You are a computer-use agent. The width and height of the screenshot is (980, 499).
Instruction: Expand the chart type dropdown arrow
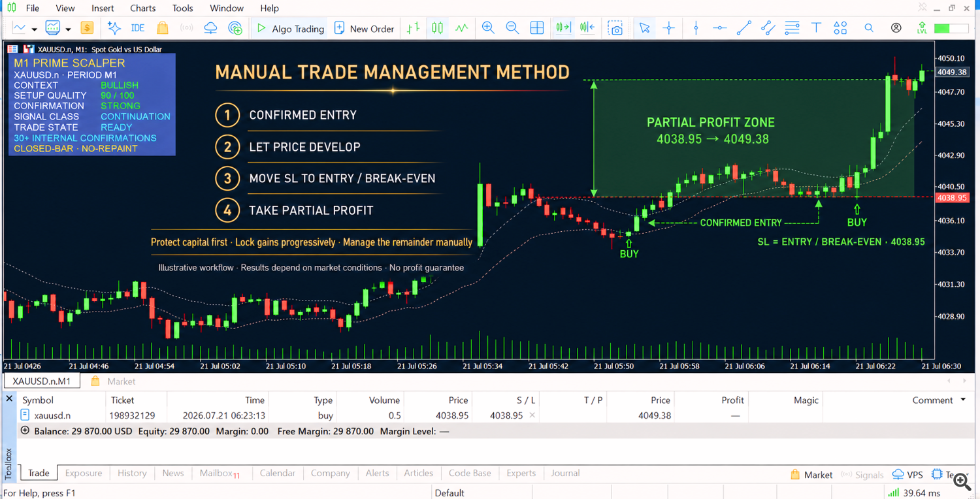tap(34, 29)
